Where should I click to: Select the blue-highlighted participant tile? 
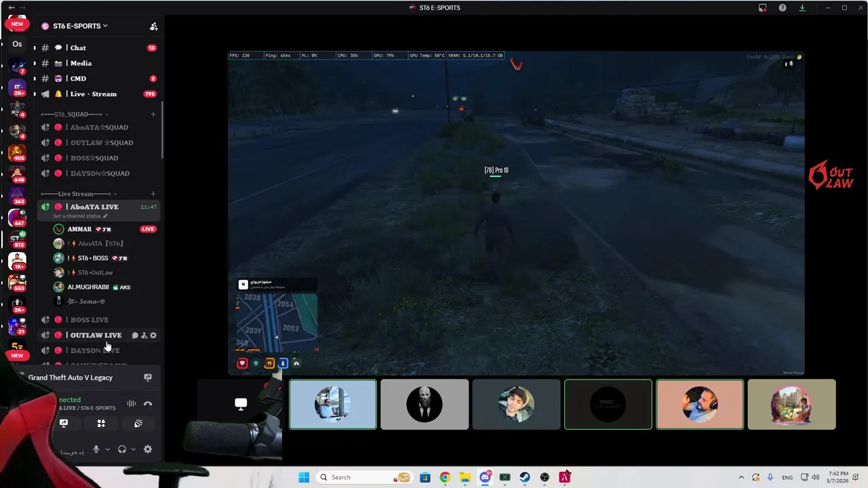click(x=333, y=405)
